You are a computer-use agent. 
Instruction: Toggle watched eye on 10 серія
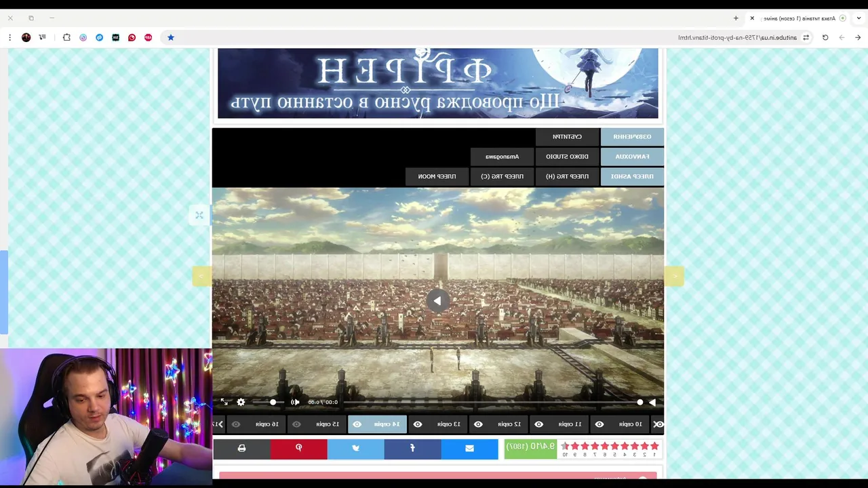coord(599,424)
